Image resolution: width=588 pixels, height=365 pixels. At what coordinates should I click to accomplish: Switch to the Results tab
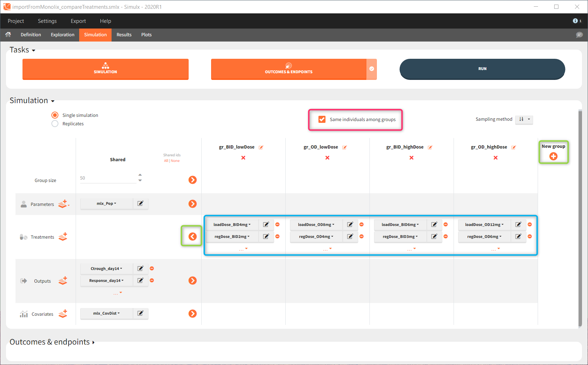124,34
